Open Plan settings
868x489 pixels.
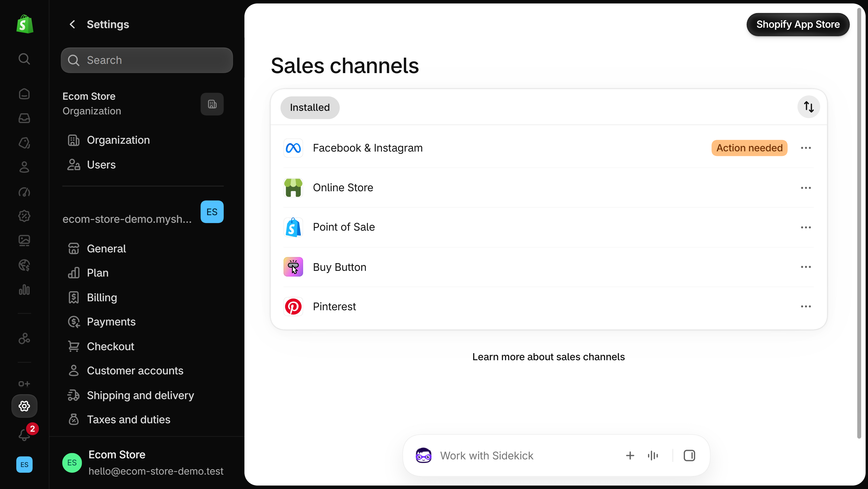pyautogui.click(x=143, y=273)
